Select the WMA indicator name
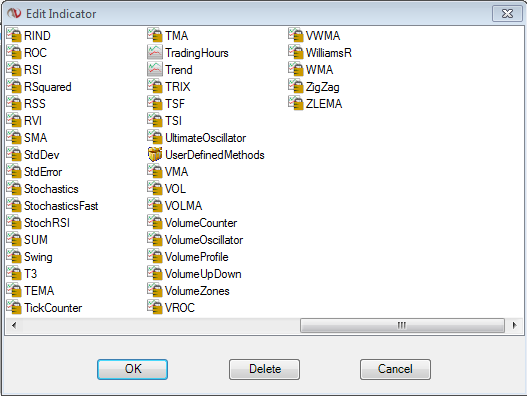 click(x=319, y=70)
